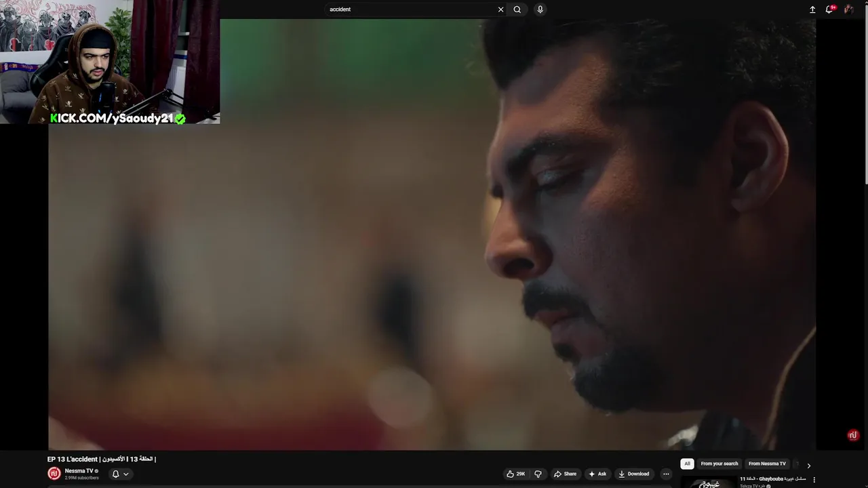Select the "From Nessma TV" chip
This screenshot has width=868, height=488.
(x=767, y=464)
